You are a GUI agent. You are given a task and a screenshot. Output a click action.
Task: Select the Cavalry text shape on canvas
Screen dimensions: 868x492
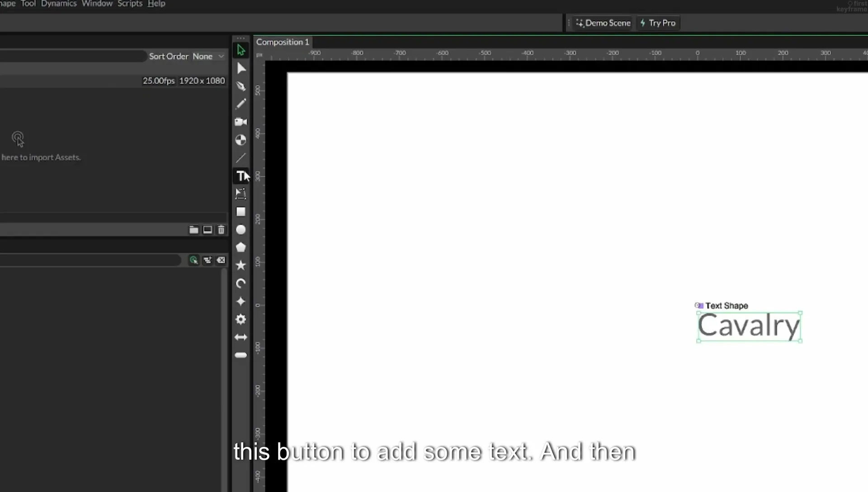pyautogui.click(x=749, y=326)
